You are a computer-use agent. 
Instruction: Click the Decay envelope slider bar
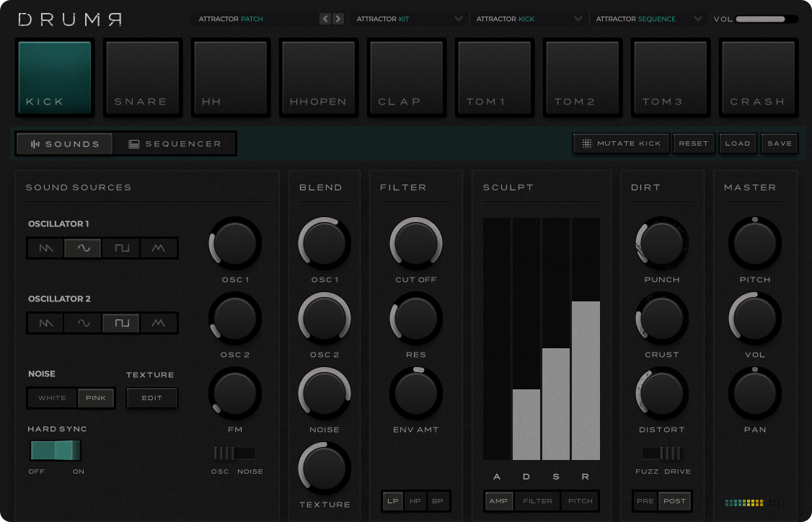coord(526,339)
